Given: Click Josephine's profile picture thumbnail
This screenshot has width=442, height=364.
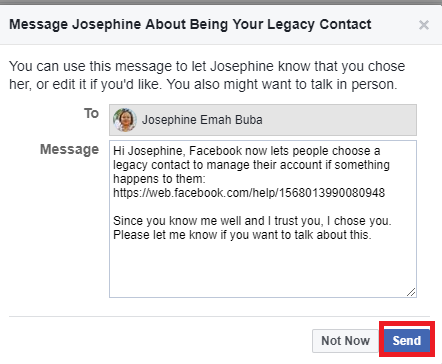Looking at the screenshot, I should [x=125, y=120].
